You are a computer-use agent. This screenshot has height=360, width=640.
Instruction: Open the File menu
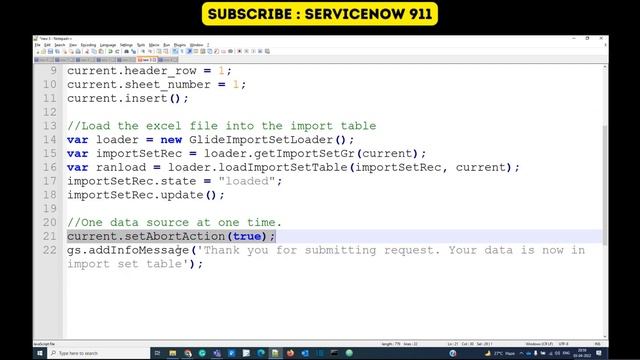pyautogui.click(x=38, y=45)
